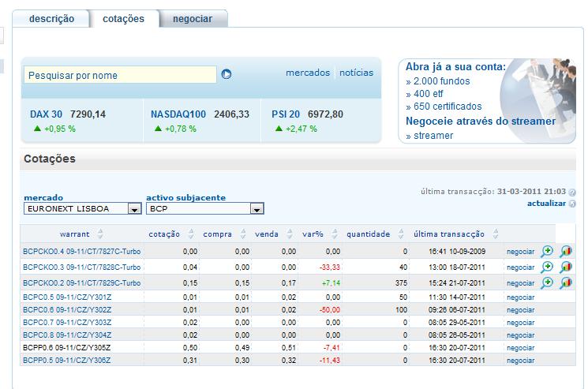Focus the Pesquisar por nome search field

(120, 75)
